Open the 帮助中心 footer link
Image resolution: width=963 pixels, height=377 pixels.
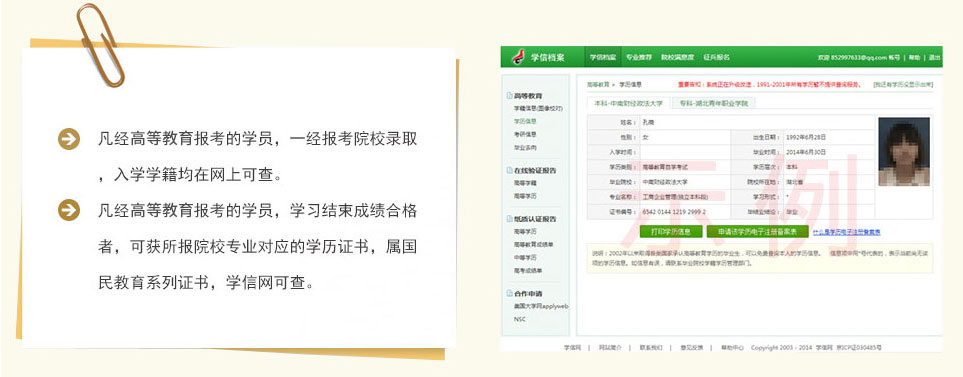click(x=732, y=348)
